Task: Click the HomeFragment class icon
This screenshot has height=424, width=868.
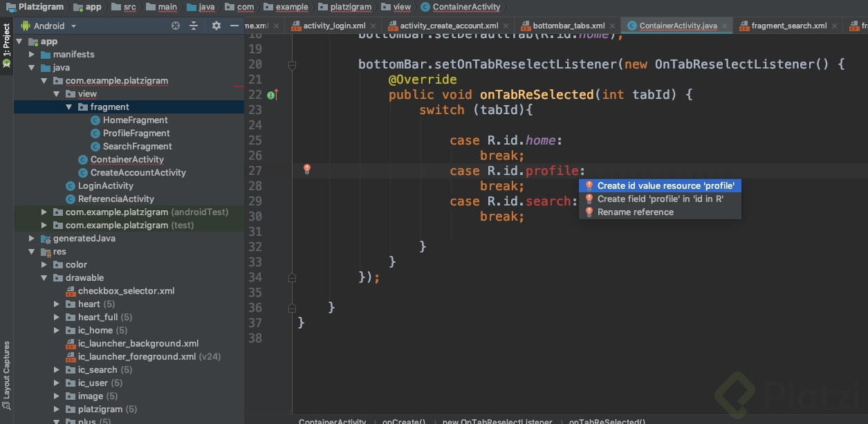Action: 95,120
